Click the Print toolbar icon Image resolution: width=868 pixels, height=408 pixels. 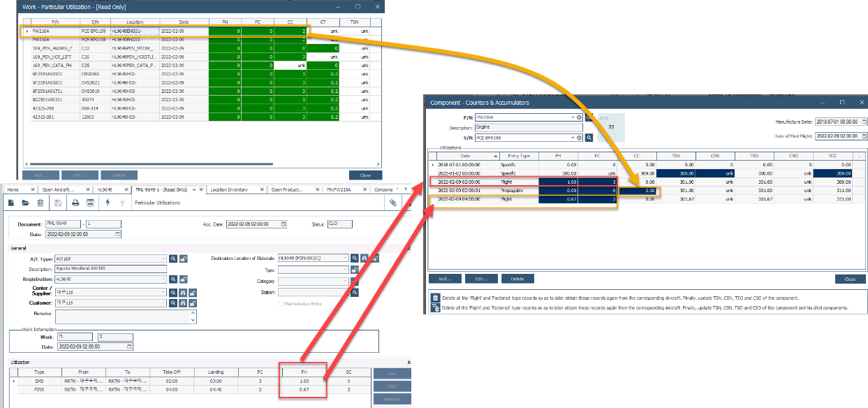[x=75, y=203]
